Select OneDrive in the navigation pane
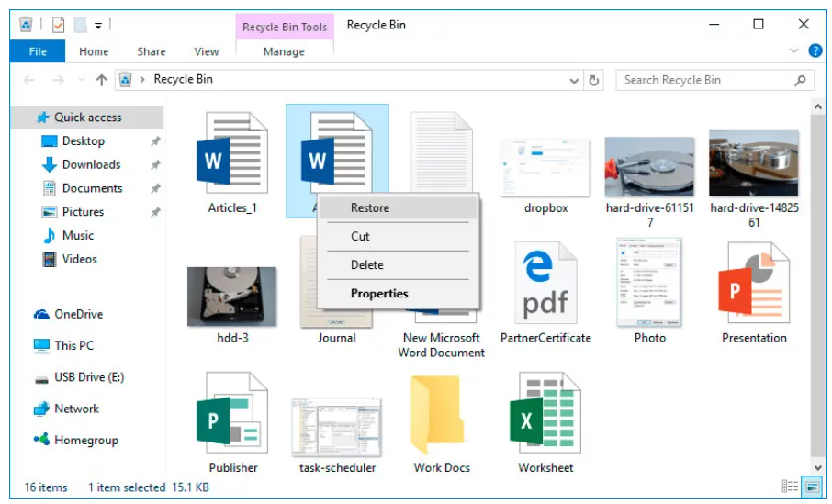 point(79,314)
